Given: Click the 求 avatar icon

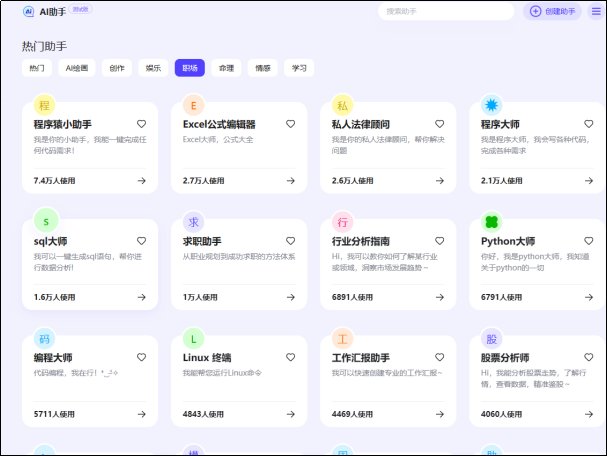Looking at the screenshot, I should [194, 222].
